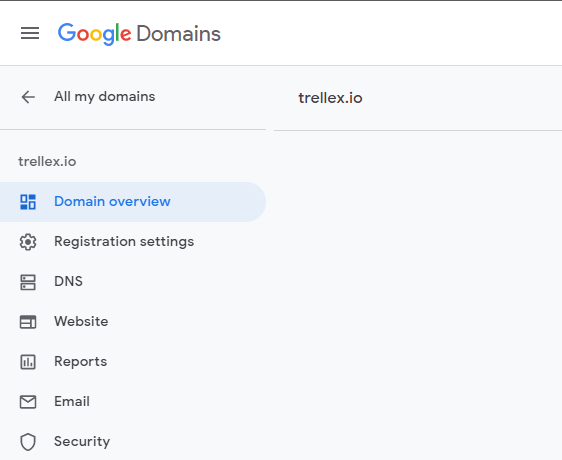Click the Google Domains logo
This screenshot has width=562, height=460.
click(139, 34)
